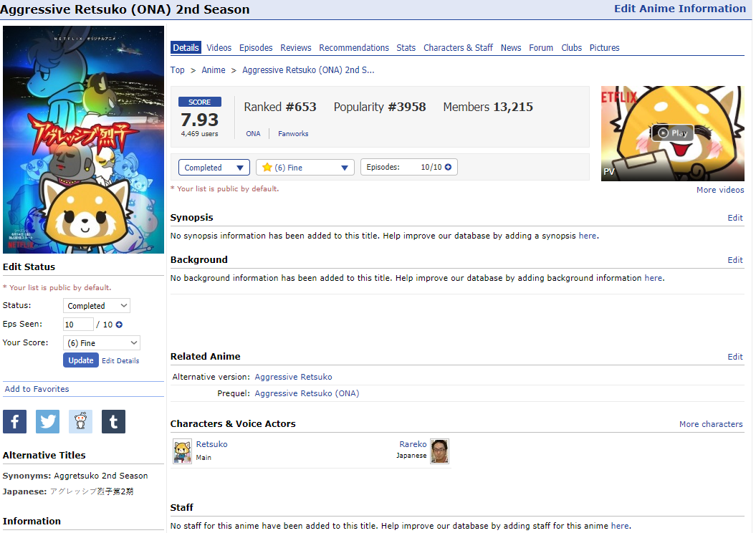
Task: Open Retsuko character name link
Action: (x=211, y=444)
